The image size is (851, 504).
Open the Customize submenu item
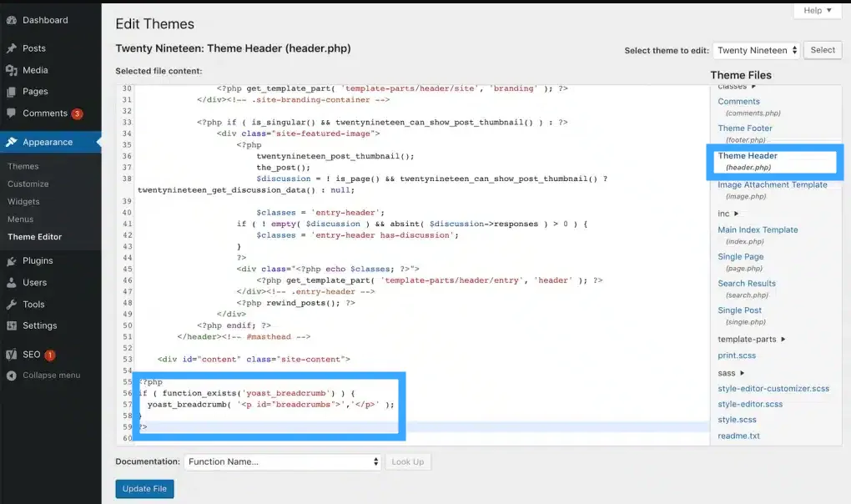tap(28, 184)
